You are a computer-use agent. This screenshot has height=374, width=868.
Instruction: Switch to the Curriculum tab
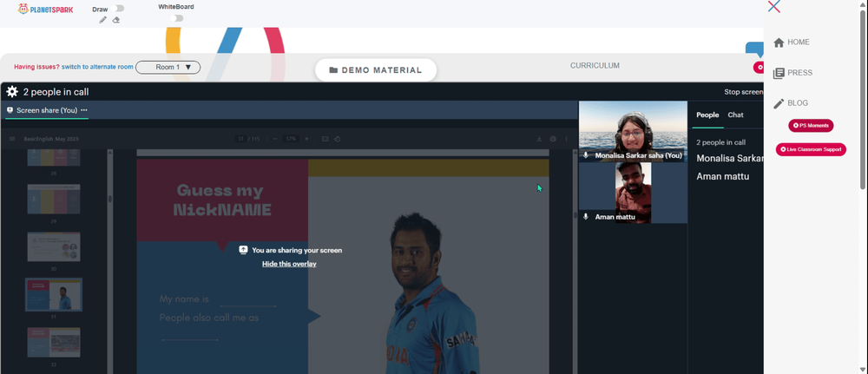[595, 65]
